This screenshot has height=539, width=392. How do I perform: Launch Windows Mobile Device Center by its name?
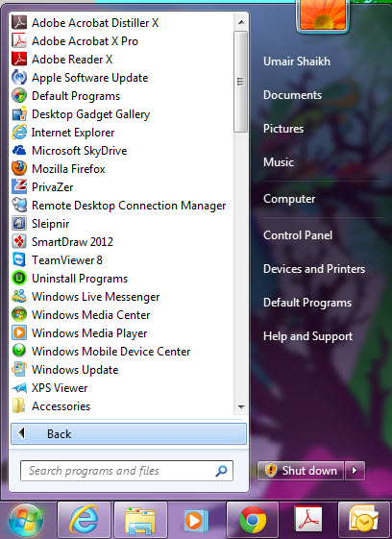pyautogui.click(x=110, y=352)
